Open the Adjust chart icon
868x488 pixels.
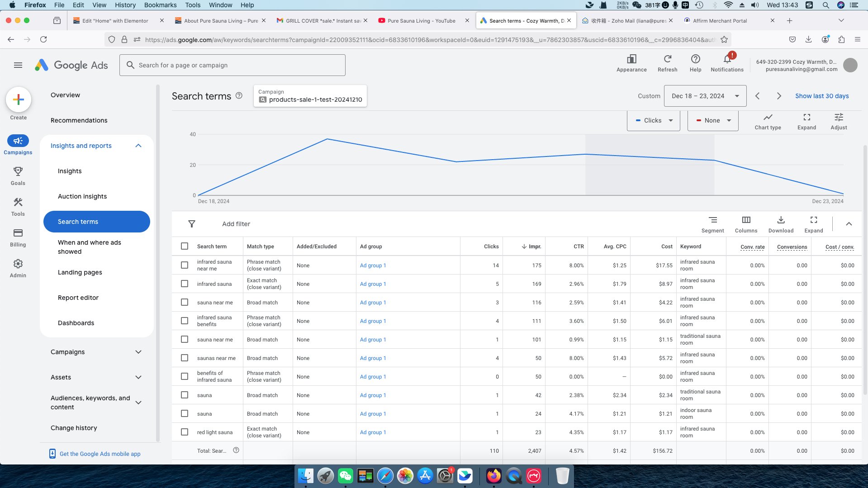[839, 117]
